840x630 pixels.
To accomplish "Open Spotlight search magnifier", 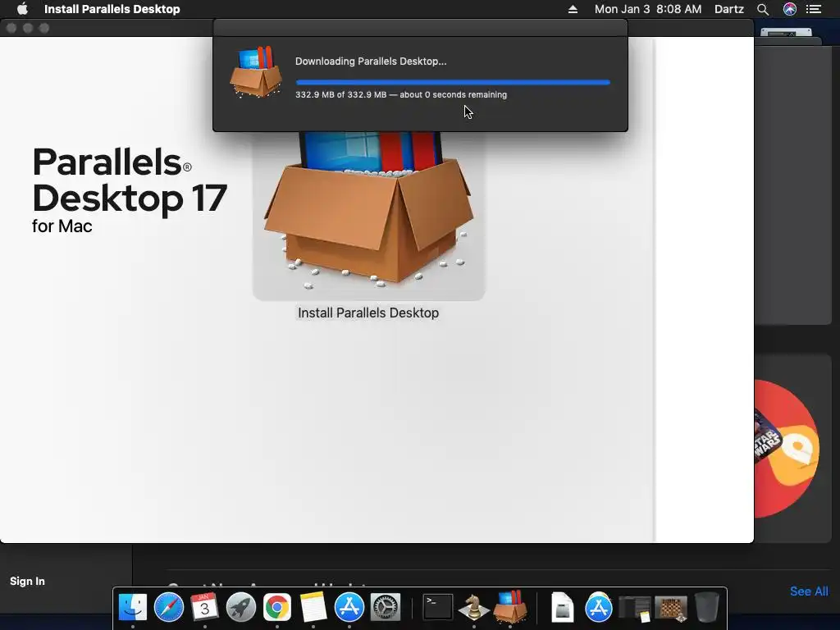I will (763, 9).
